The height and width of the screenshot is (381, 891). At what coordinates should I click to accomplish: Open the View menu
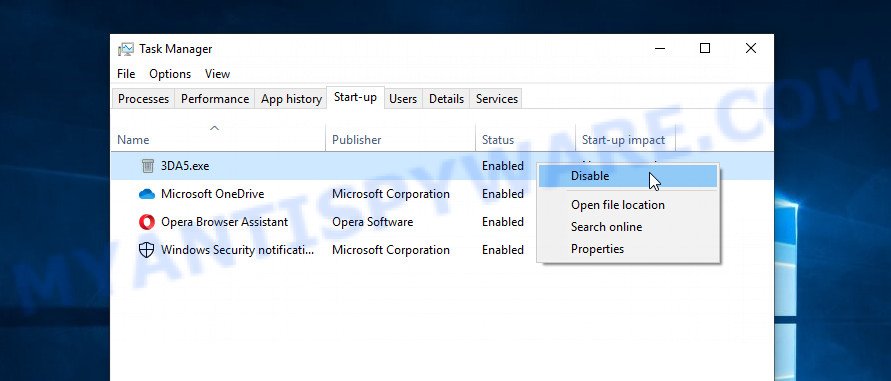pyautogui.click(x=217, y=74)
